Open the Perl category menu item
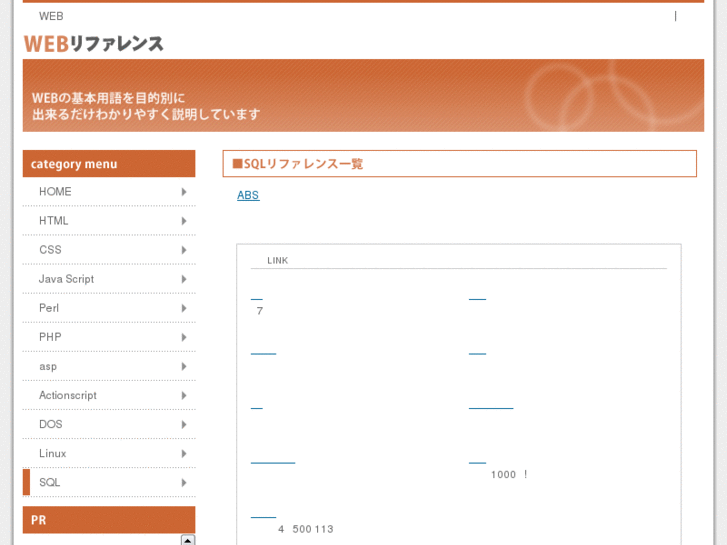727x545 pixels. (x=109, y=308)
